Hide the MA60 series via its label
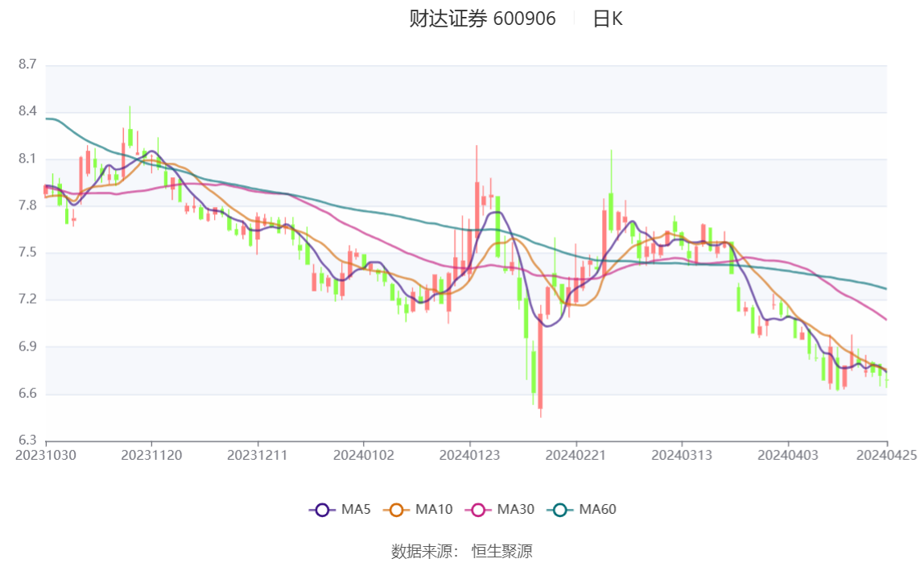The image size is (924, 563). click(x=597, y=509)
